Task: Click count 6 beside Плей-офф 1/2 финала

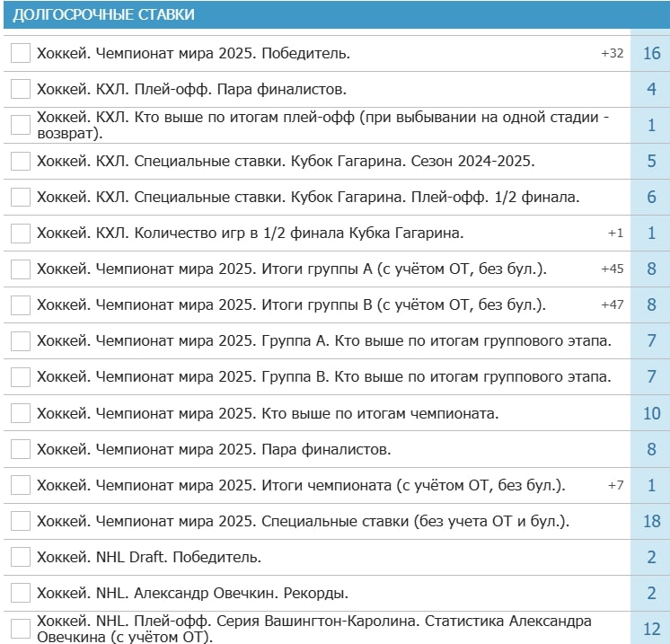Action: tap(652, 197)
